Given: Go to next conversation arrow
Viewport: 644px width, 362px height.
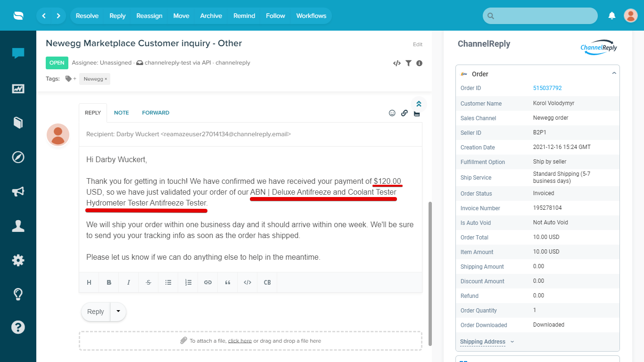Looking at the screenshot, I should pos(58,16).
